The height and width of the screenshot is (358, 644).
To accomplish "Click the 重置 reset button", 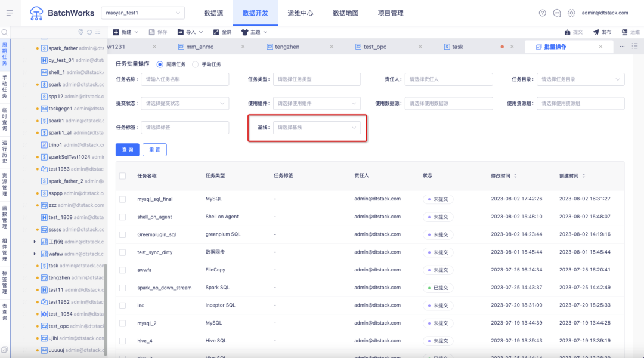I will click(154, 150).
